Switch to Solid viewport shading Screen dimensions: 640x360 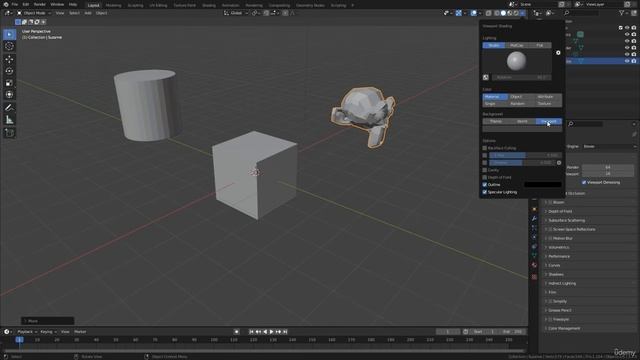click(x=503, y=13)
